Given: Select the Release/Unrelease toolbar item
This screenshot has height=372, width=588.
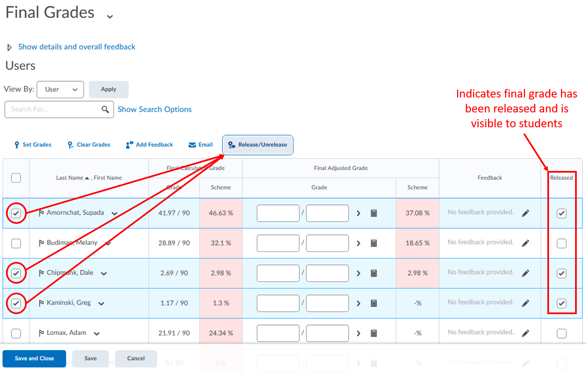Looking at the screenshot, I should (x=257, y=145).
